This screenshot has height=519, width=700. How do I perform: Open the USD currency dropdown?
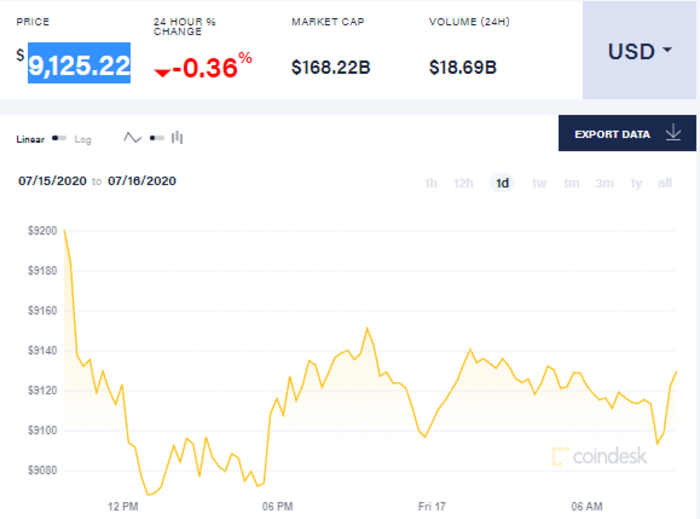pyautogui.click(x=639, y=51)
